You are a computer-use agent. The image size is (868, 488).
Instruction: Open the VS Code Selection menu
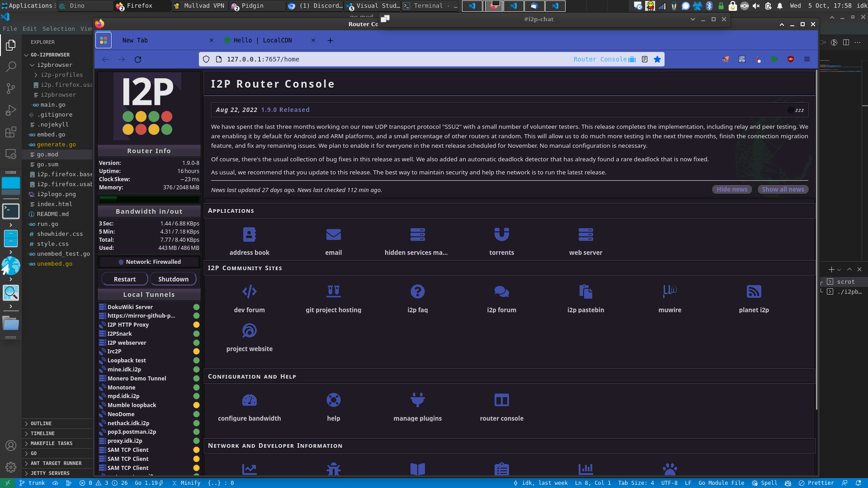tap(59, 28)
